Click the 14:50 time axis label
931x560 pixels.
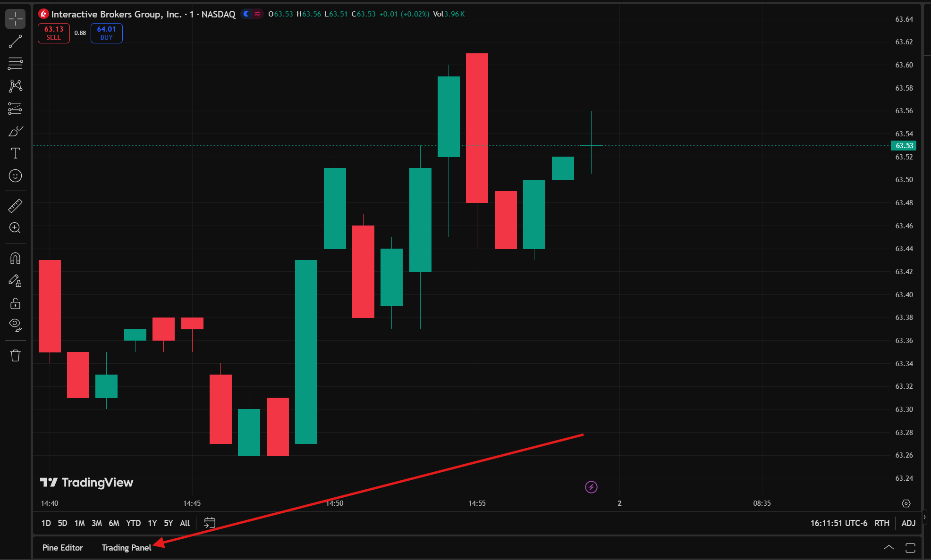coord(335,503)
